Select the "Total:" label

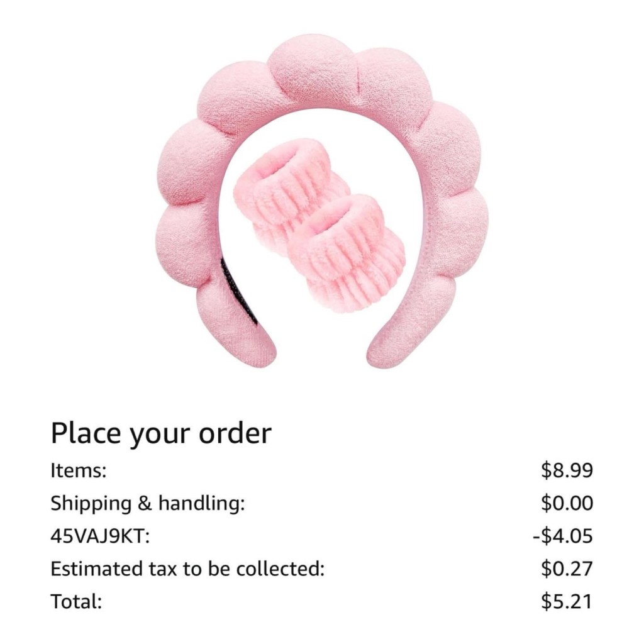coord(76,602)
